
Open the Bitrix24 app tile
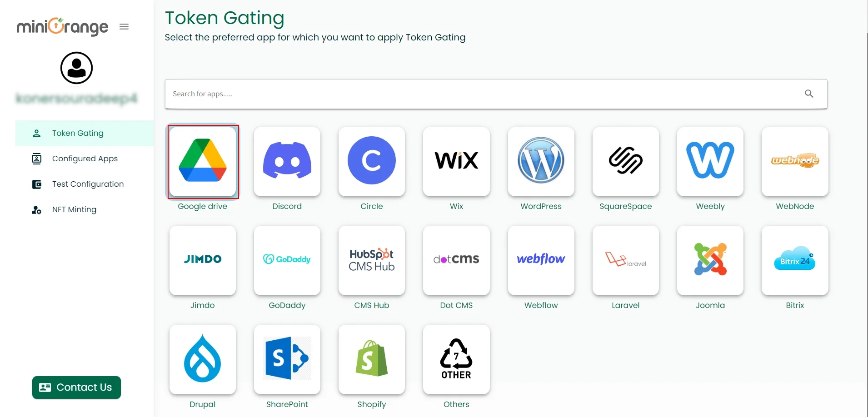[795, 261]
